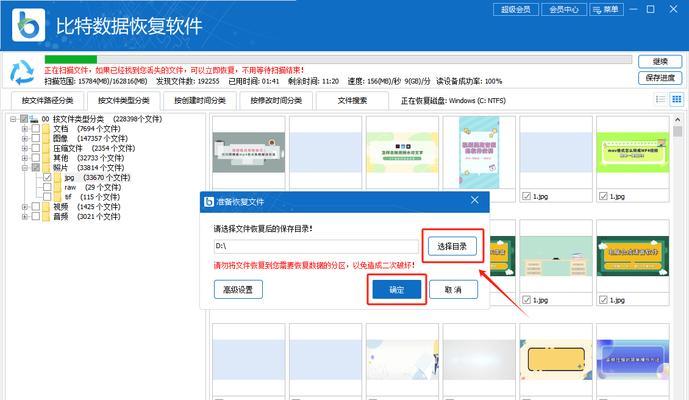Minimize the main application window
The width and height of the screenshot is (689, 400).
(633, 9)
